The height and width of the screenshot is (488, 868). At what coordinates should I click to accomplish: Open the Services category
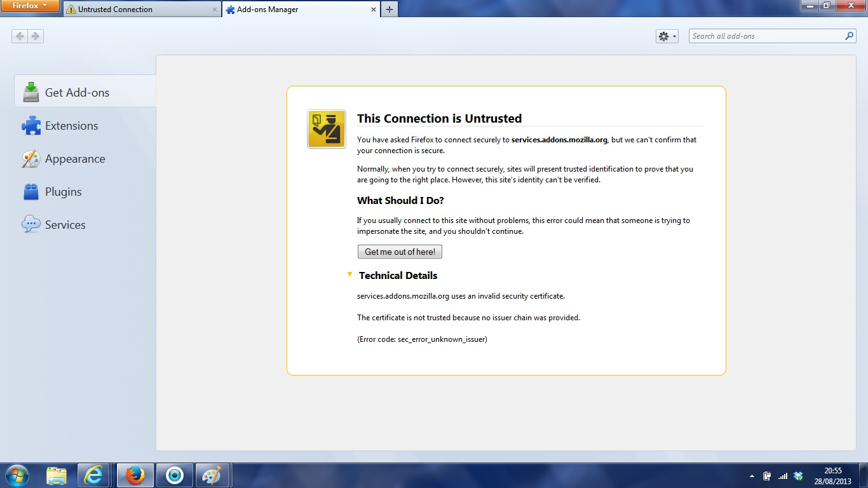pos(85,225)
